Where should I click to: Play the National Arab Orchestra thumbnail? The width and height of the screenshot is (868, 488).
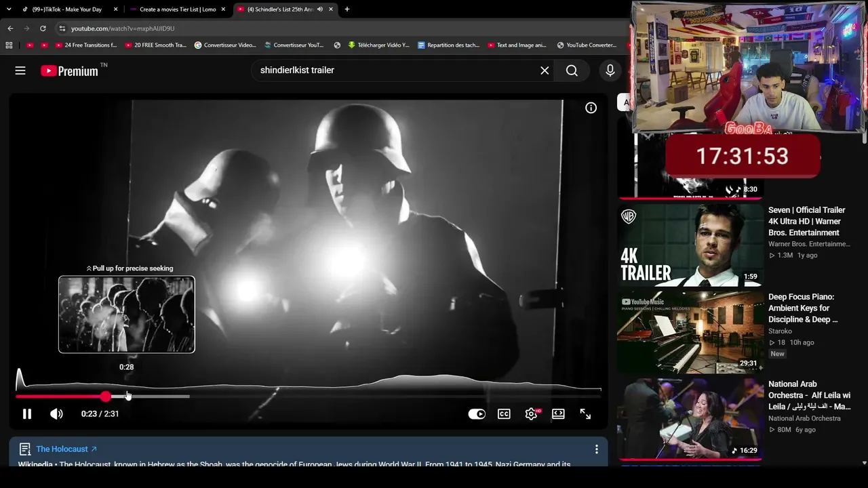(x=690, y=419)
